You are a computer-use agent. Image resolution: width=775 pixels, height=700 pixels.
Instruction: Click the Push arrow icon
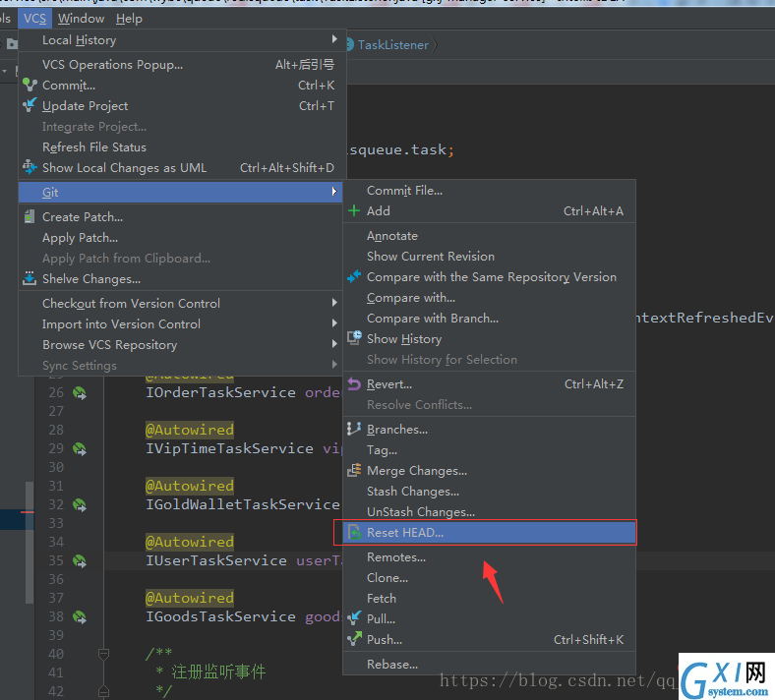click(x=354, y=639)
